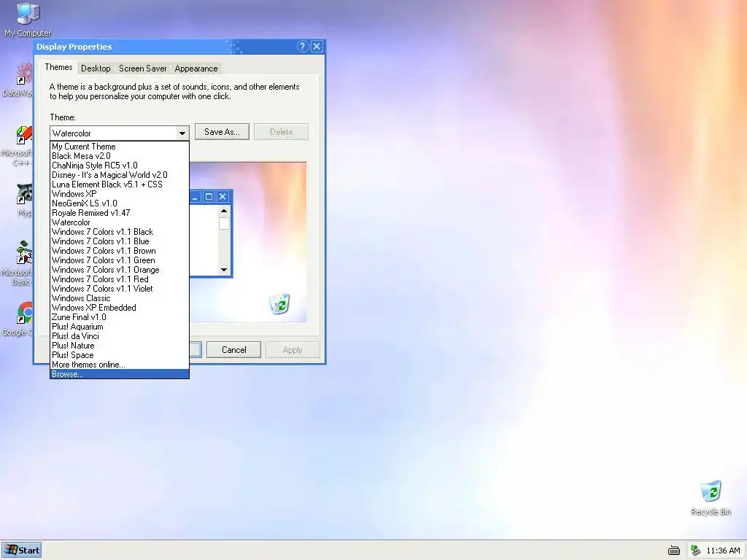
Task: Choose Black Mesa v2.0 theme
Action: click(120, 156)
